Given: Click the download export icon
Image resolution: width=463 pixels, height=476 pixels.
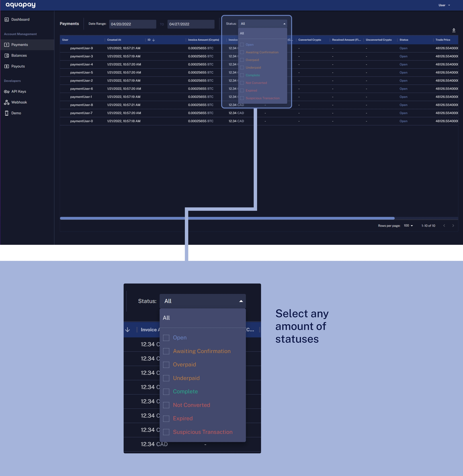Looking at the screenshot, I should tap(454, 30).
